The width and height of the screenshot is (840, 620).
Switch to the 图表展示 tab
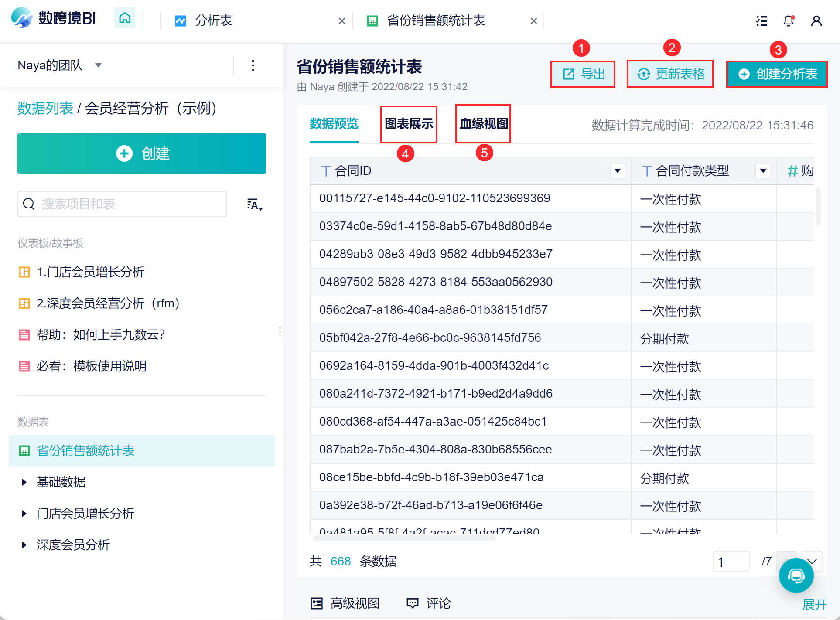coord(409,124)
